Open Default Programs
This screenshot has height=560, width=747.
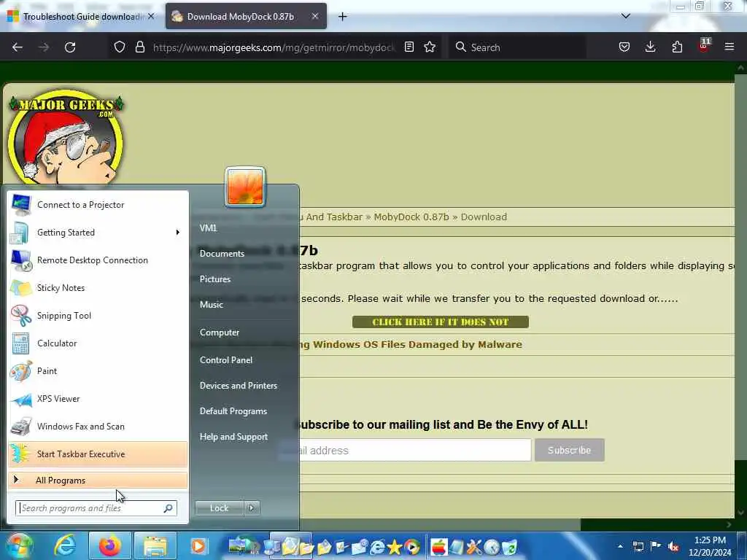pyautogui.click(x=233, y=411)
